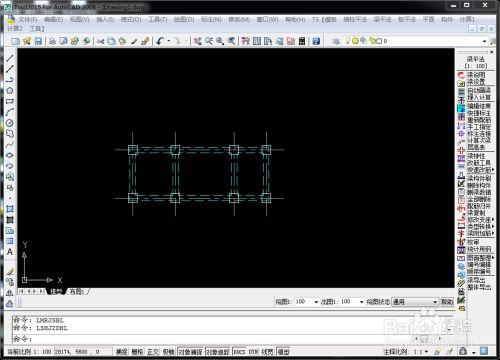This screenshot has height=360, width=500.
Task: Select the Polygon drawing tool
Action: (10, 90)
